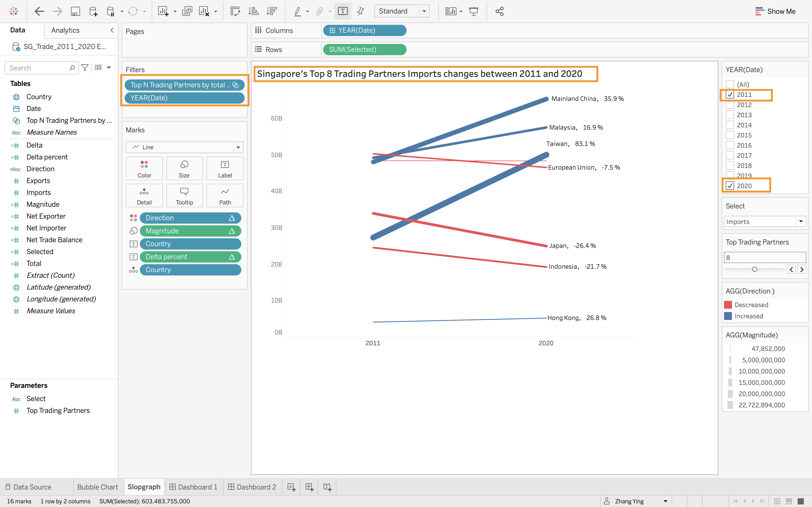Click the Show Me button
Viewport: 812px width, 507px height.
[x=775, y=11]
